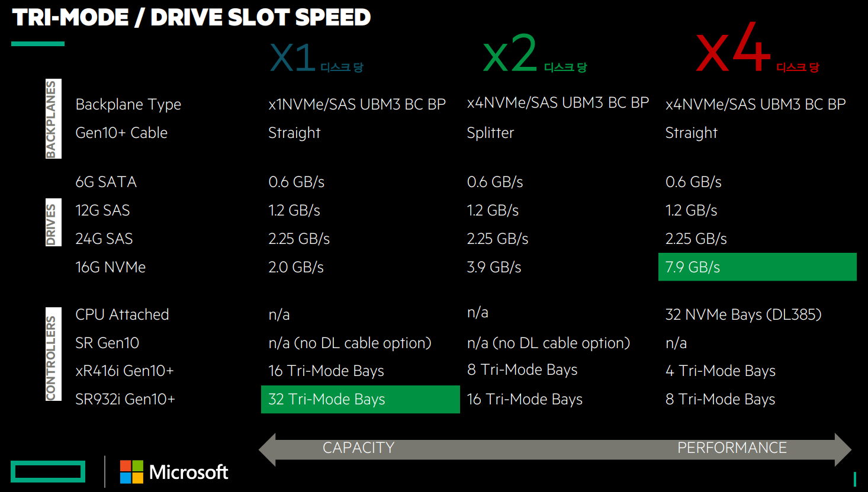The image size is (868, 492).
Task: Click the 32 NVMe Bays (DL385) text
Action: [x=743, y=314]
